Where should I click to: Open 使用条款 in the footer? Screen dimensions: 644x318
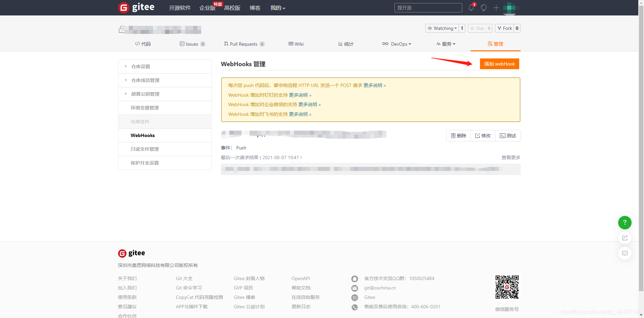click(127, 297)
